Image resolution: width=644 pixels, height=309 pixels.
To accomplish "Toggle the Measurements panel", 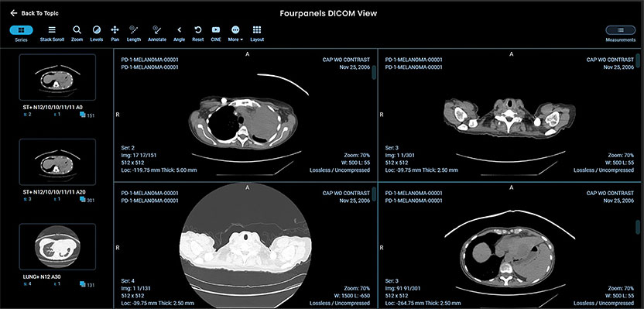I will tap(621, 30).
